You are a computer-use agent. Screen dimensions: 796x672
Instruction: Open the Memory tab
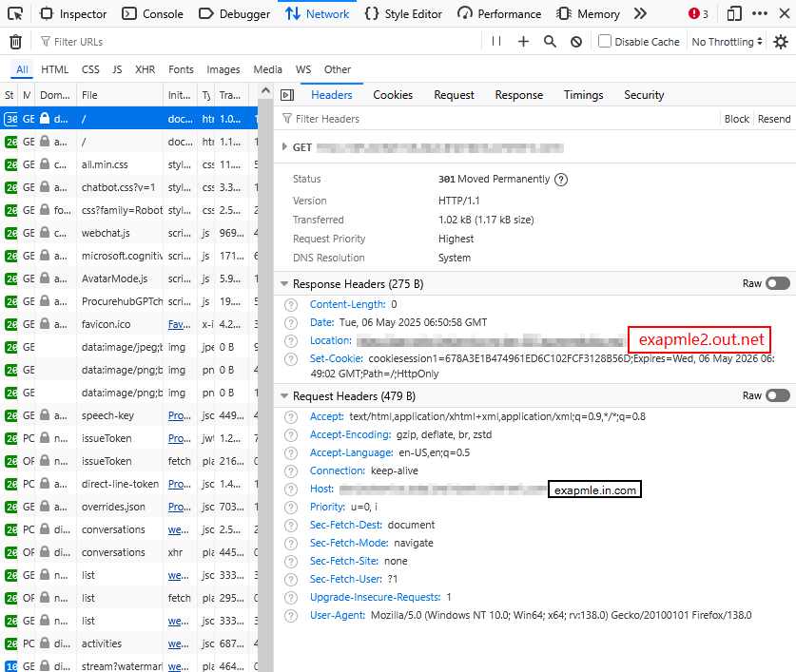(x=589, y=13)
